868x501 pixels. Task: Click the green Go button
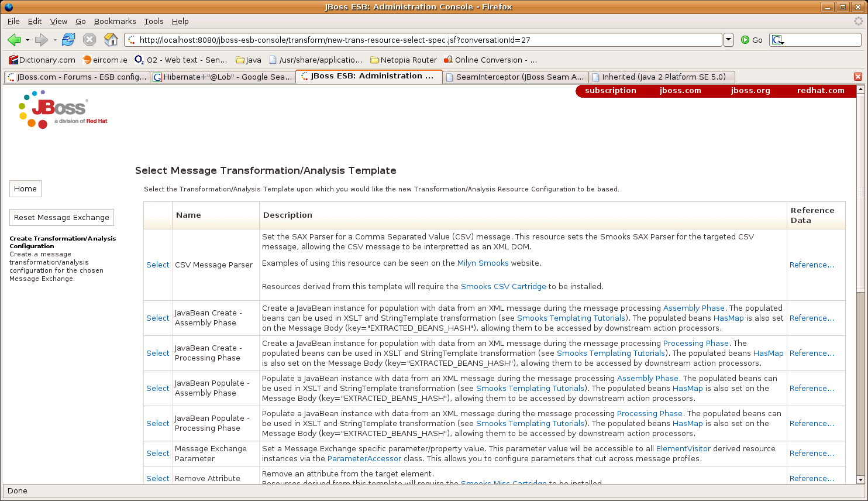point(752,40)
